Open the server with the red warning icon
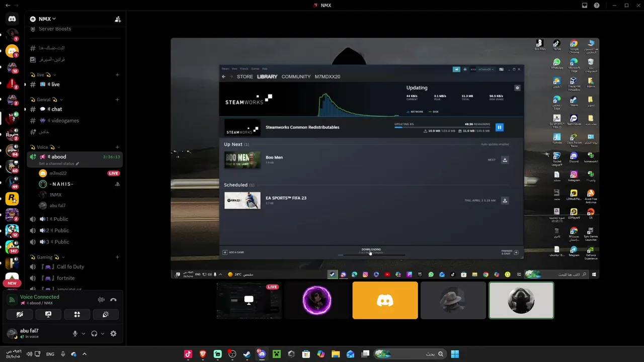Screen dimensions: 644x362 pyautogui.click(x=12, y=84)
